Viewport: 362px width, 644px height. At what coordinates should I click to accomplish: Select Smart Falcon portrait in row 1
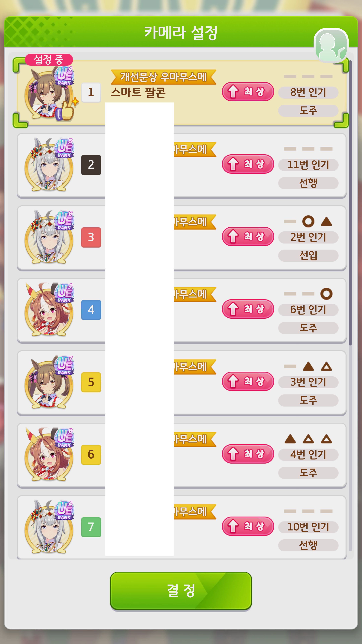tap(49, 94)
